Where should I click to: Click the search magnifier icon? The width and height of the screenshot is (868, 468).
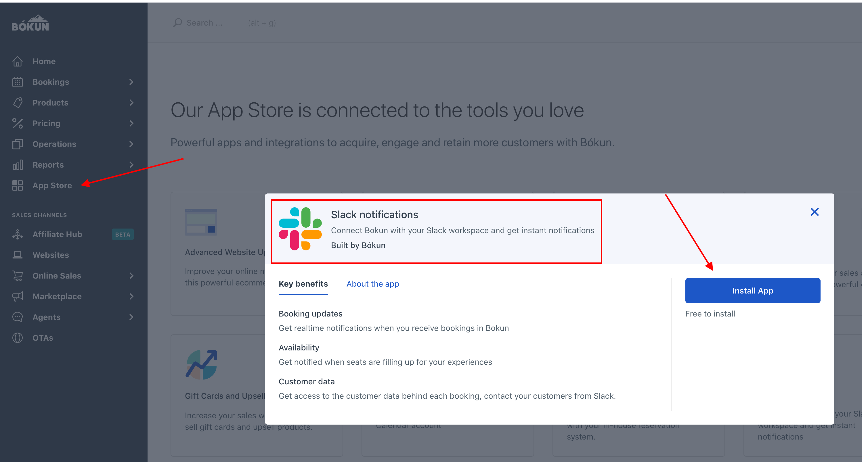click(179, 23)
